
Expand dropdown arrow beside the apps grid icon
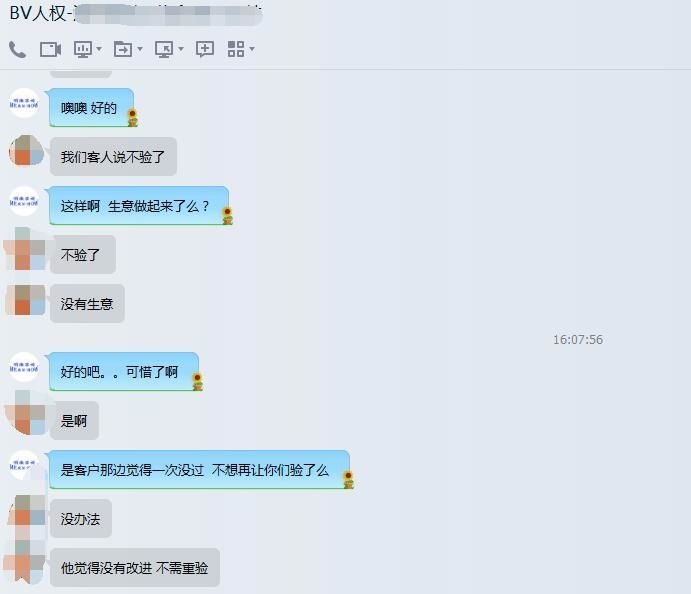(x=252, y=48)
